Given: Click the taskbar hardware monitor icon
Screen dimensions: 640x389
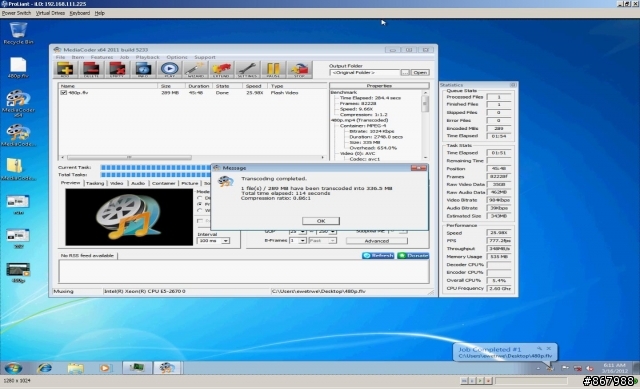Looking at the screenshot, I should [137, 368].
